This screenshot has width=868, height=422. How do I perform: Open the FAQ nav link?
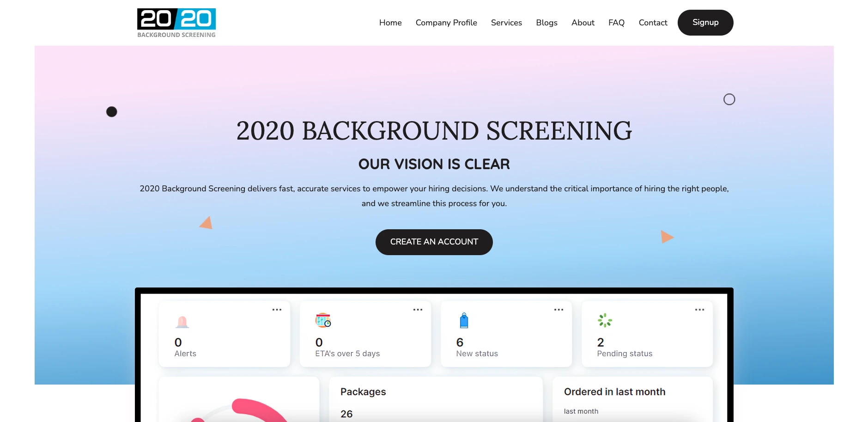(616, 23)
